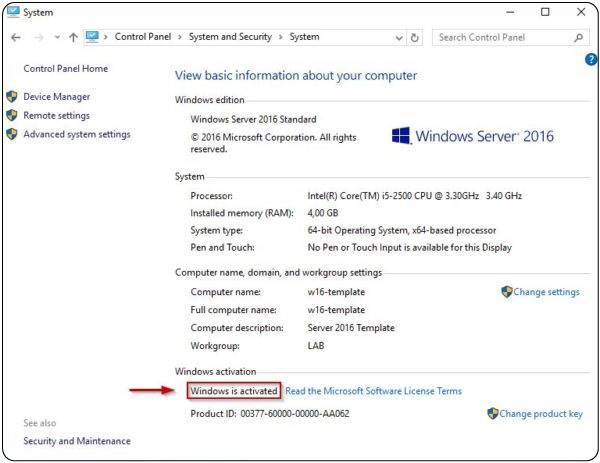600x463 pixels.
Task: Click Server 2016 Template description text
Action: click(x=351, y=328)
